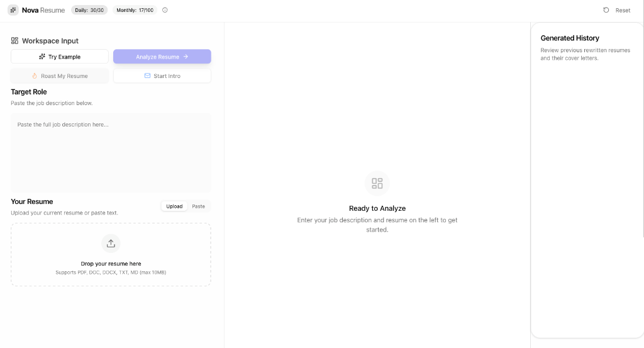This screenshot has height=348, width=644.
Task: Click the Monthly: 17/100 usage badge
Action: coord(135,10)
